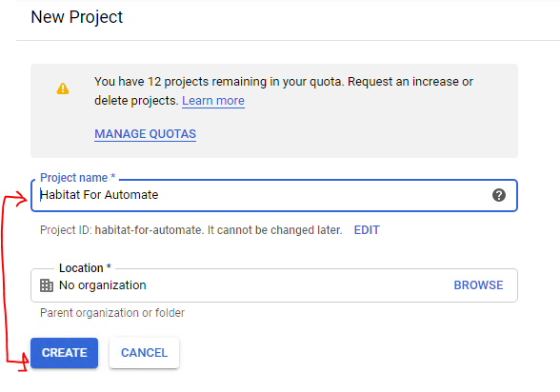Click the yellow warning triangle icon
560x392 pixels.
(63, 88)
